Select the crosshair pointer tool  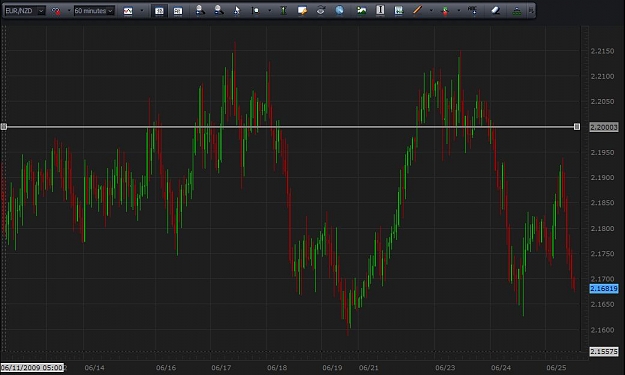[237, 11]
